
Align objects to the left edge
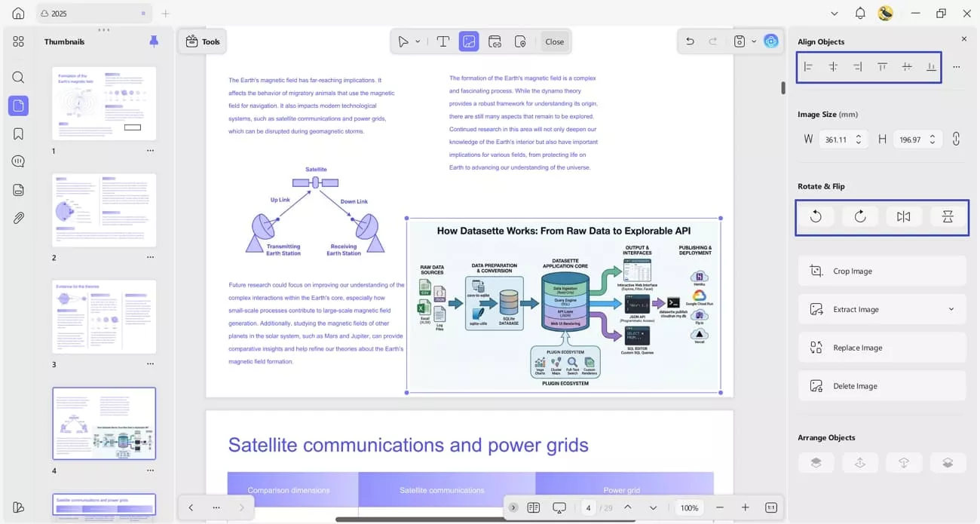pyautogui.click(x=808, y=67)
